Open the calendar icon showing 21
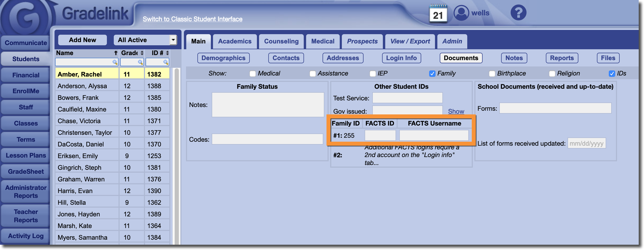 pyautogui.click(x=438, y=14)
